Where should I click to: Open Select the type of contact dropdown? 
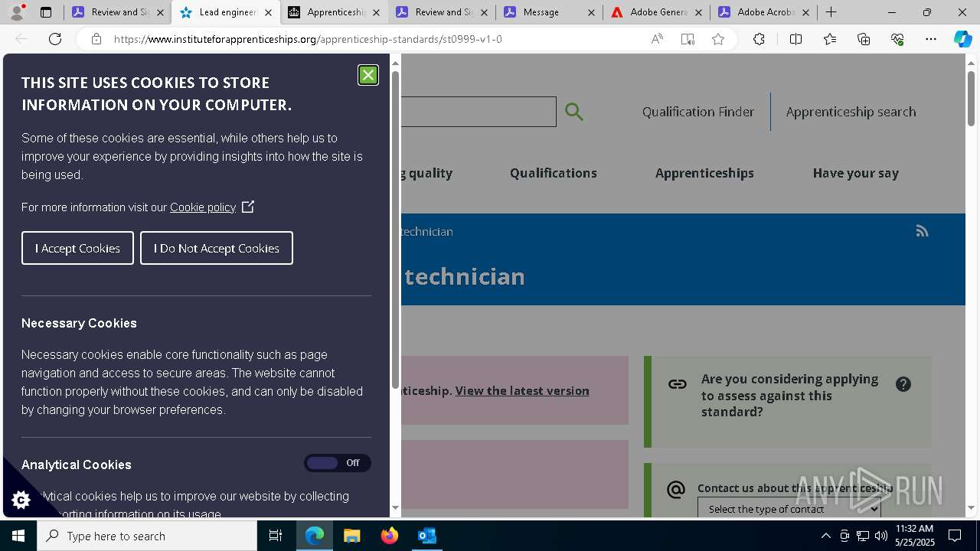point(789,508)
